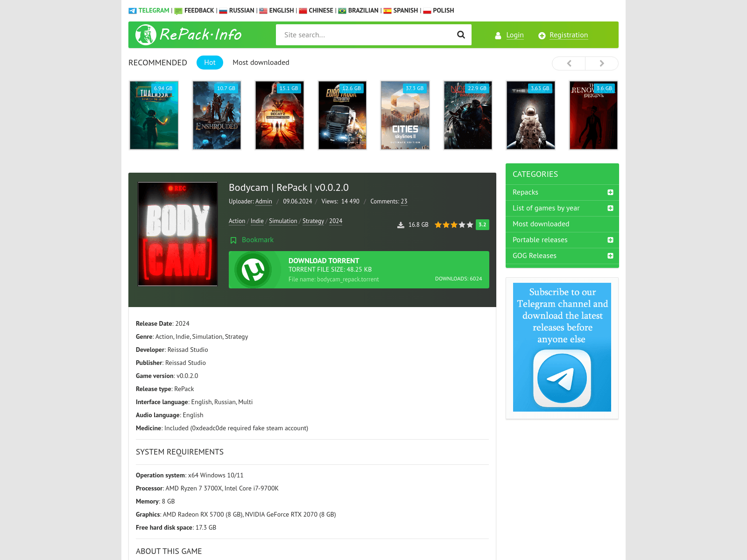Open the Euro Truck Simulator thumbnail
Image resolution: width=747 pixels, height=560 pixels.
click(x=342, y=115)
